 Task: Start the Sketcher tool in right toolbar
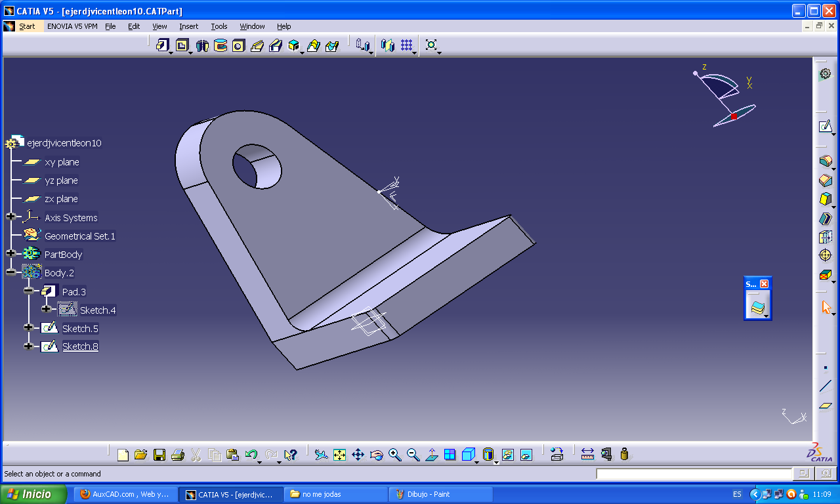(825, 126)
